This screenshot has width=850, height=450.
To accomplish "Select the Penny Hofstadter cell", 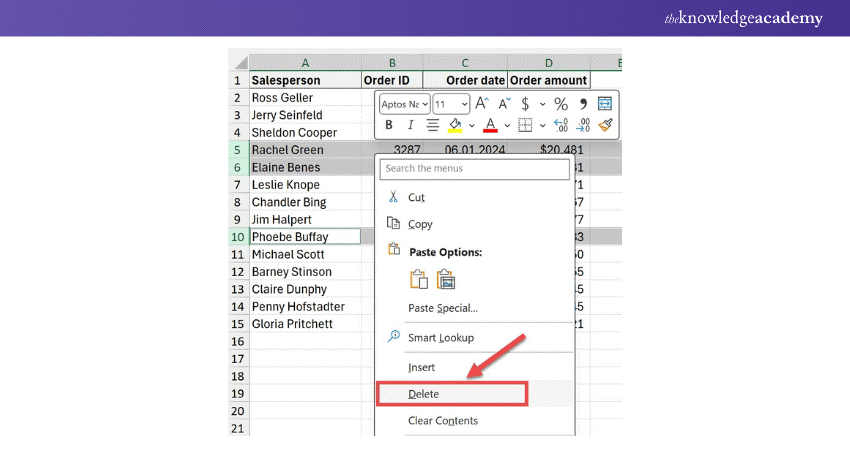I will tap(305, 306).
